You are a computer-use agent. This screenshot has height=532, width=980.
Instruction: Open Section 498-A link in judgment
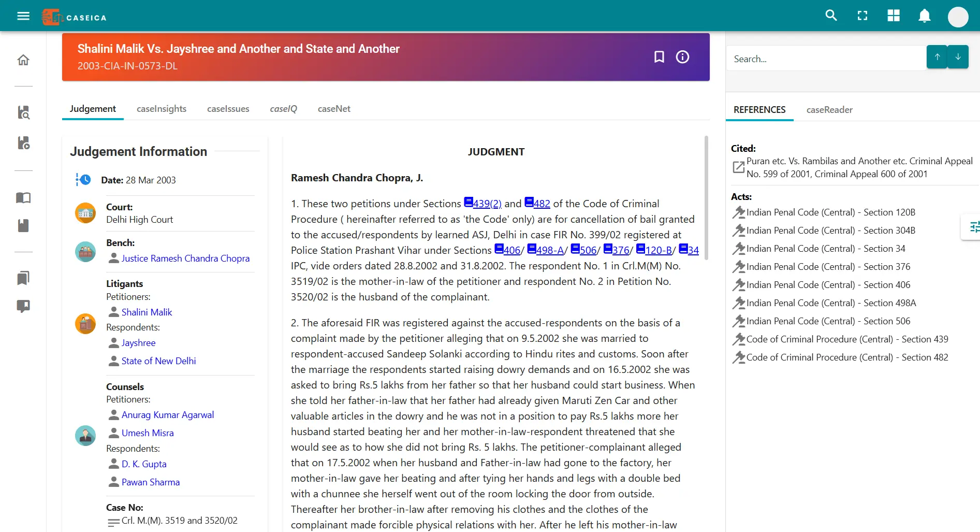tap(545, 250)
